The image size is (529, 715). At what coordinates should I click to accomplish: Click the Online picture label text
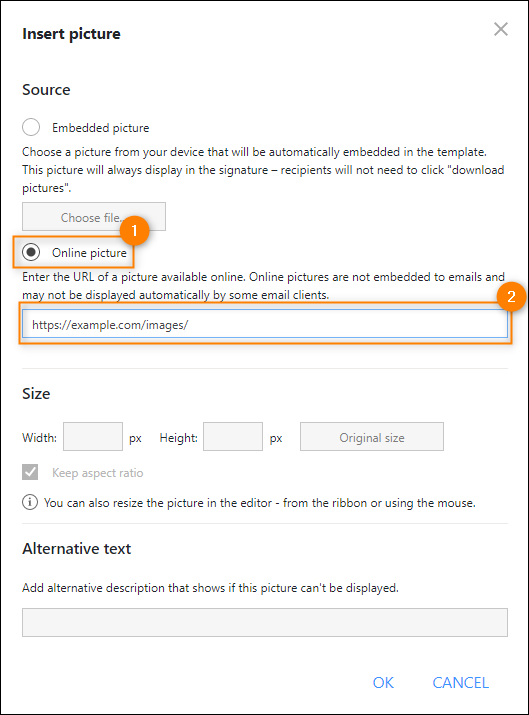click(89, 253)
